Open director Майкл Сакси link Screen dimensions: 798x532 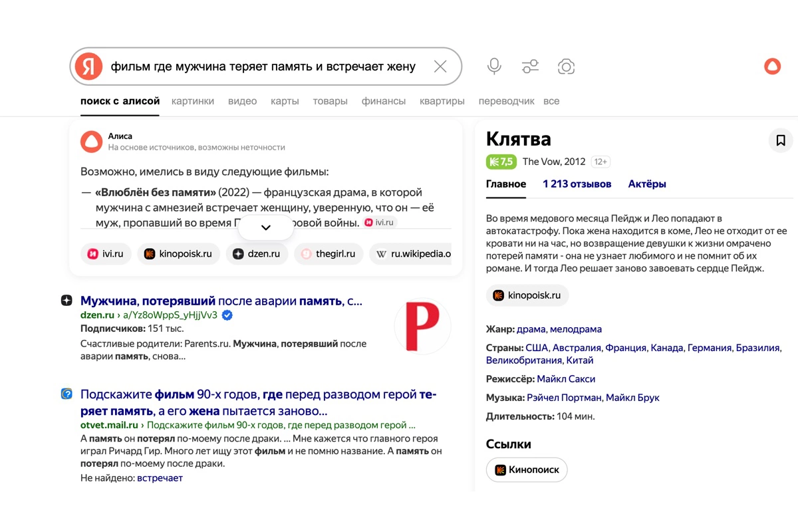[566, 379]
